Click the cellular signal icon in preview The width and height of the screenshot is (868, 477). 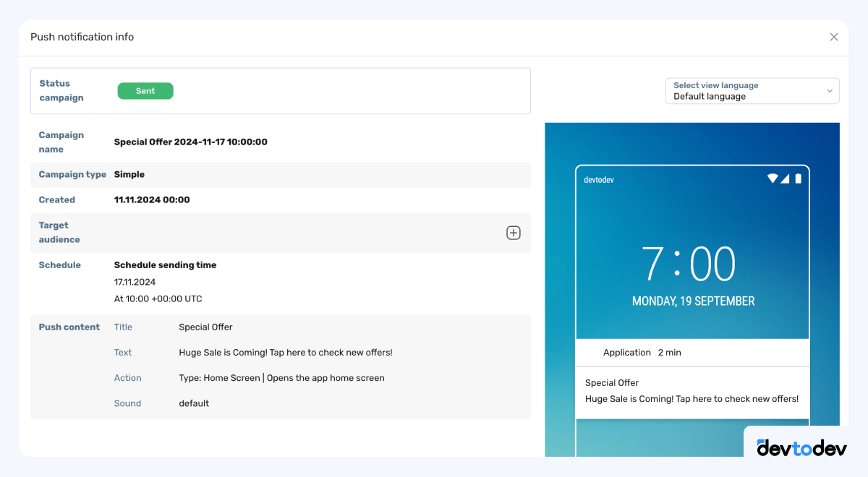(x=785, y=179)
